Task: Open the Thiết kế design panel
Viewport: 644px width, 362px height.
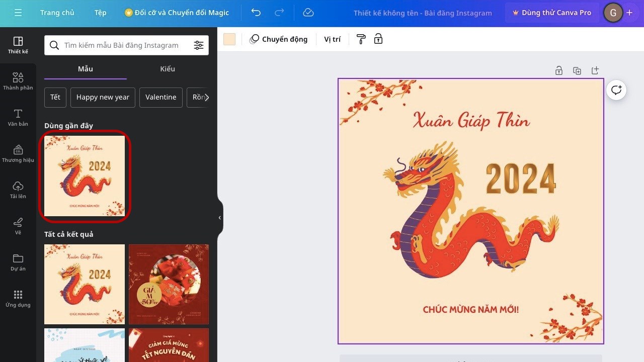Action: 18,45
